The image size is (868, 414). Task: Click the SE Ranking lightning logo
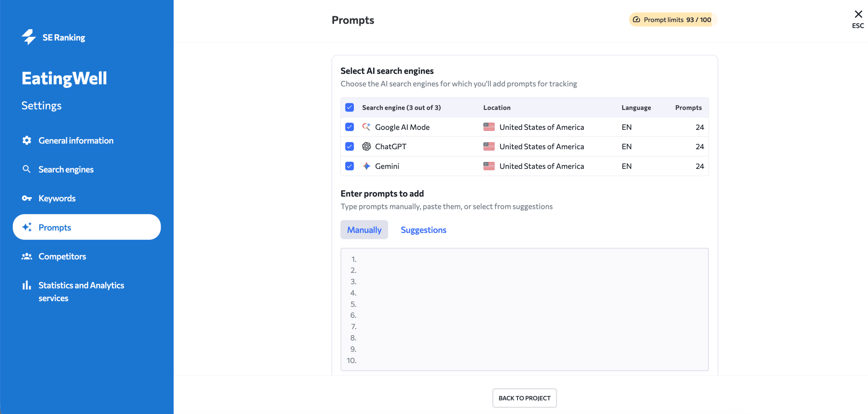(x=29, y=37)
